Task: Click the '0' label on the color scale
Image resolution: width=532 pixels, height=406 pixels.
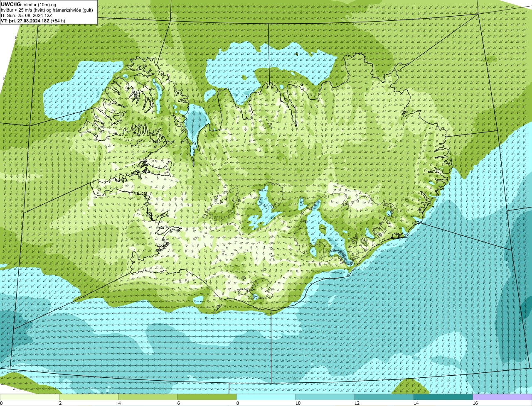Action: [x=1, y=403]
